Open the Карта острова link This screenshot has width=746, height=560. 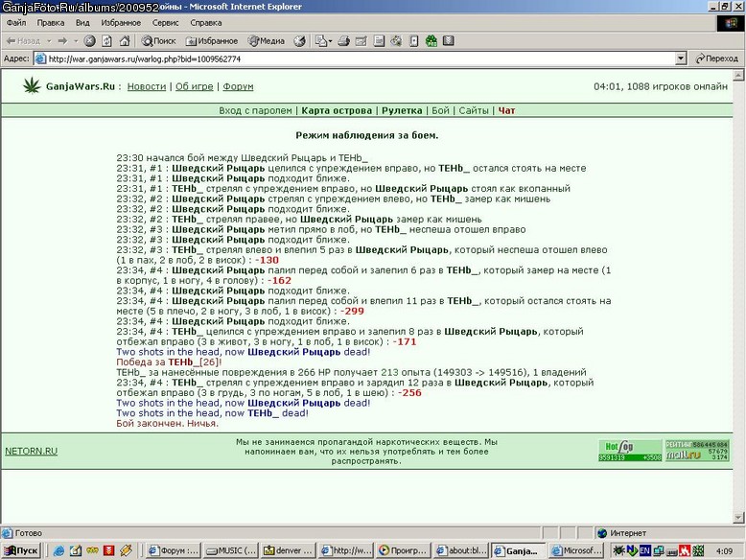click(x=337, y=110)
